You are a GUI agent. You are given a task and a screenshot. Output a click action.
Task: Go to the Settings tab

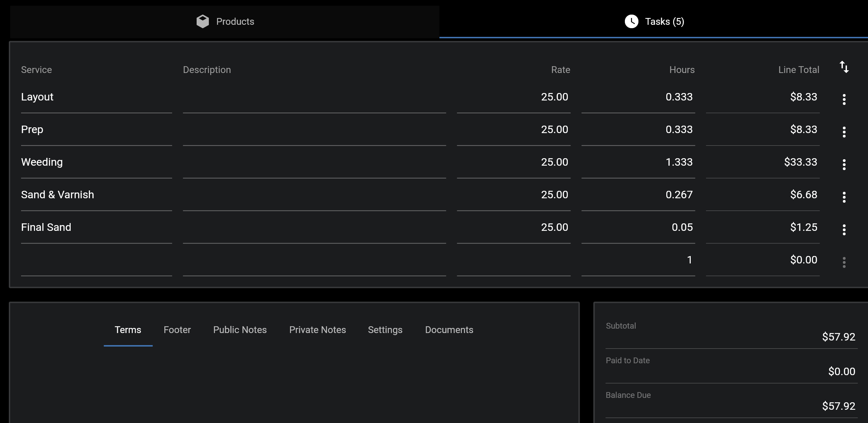pyautogui.click(x=385, y=330)
